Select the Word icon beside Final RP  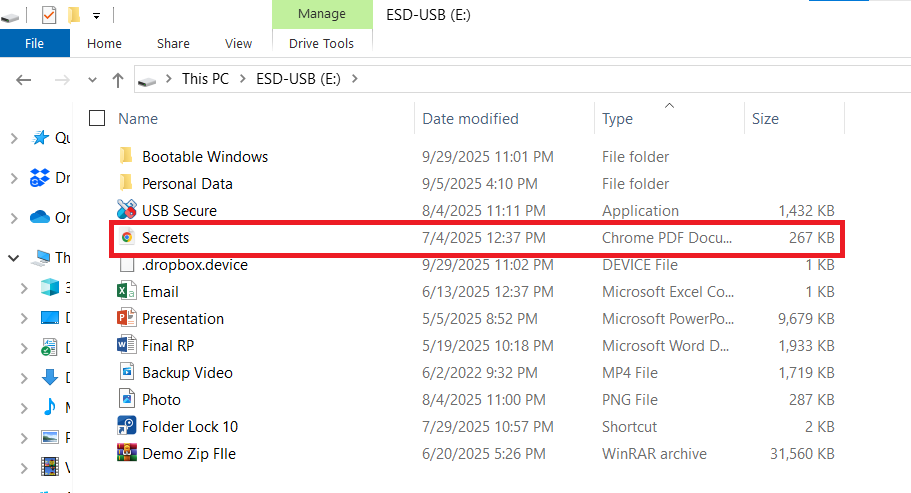[127, 345]
